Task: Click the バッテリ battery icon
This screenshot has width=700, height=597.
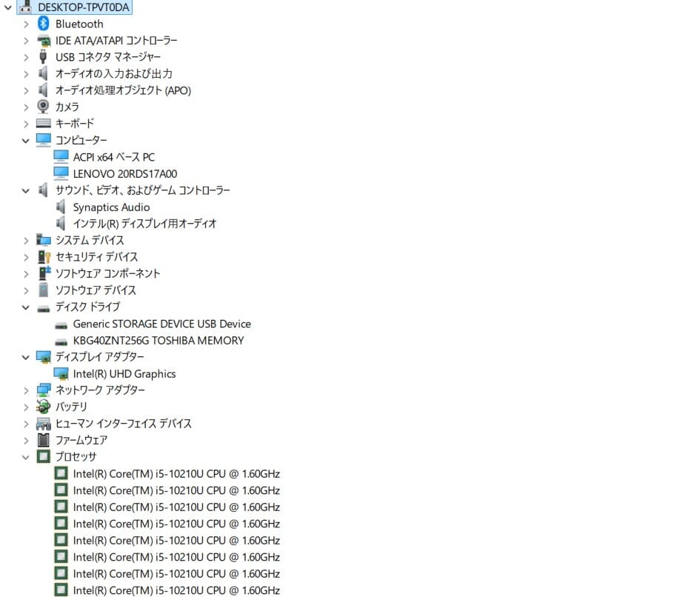Action: (43, 407)
